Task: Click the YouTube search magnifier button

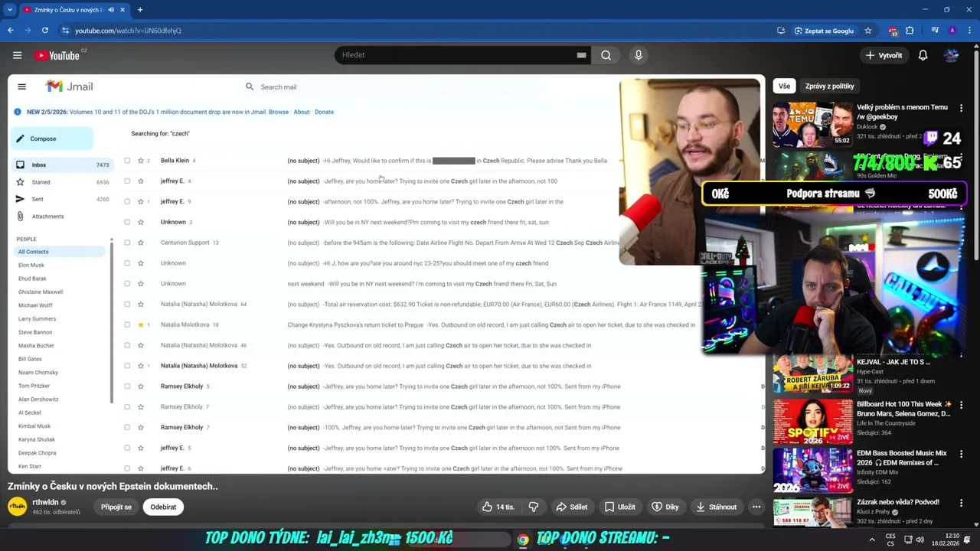Action: 606,55
